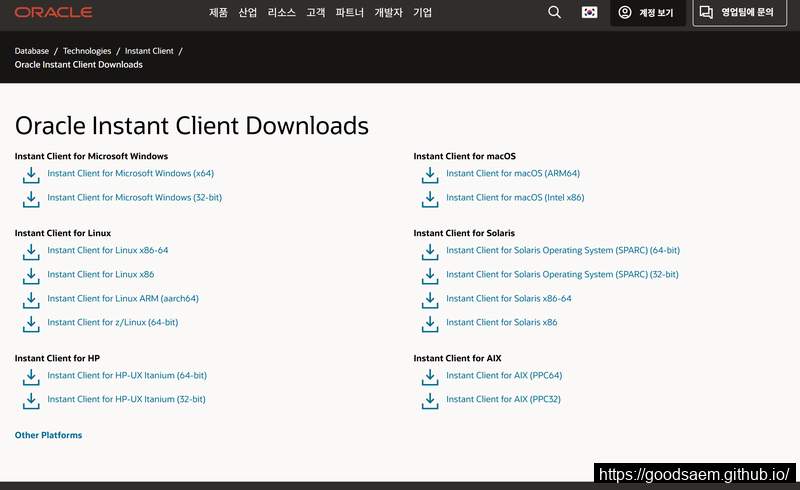
Task: Click download icon for HP-UX Itanium (32-bit)
Action: 31,401
